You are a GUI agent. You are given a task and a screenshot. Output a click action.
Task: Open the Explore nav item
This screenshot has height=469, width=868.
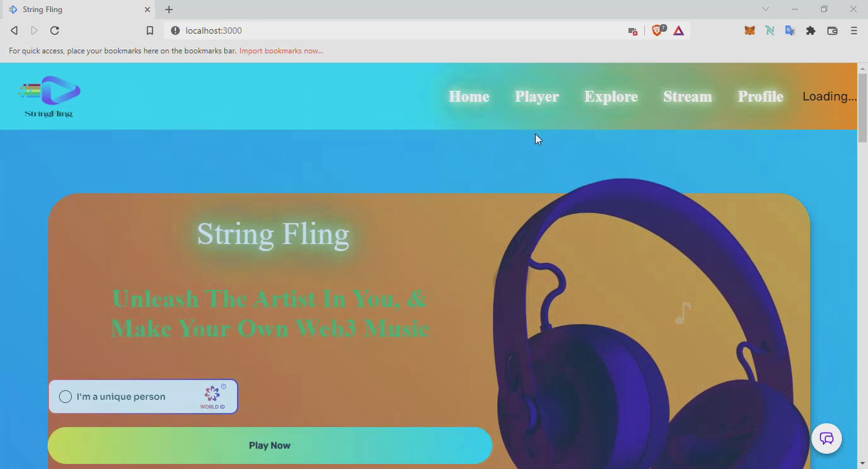click(x=611, y=96)
